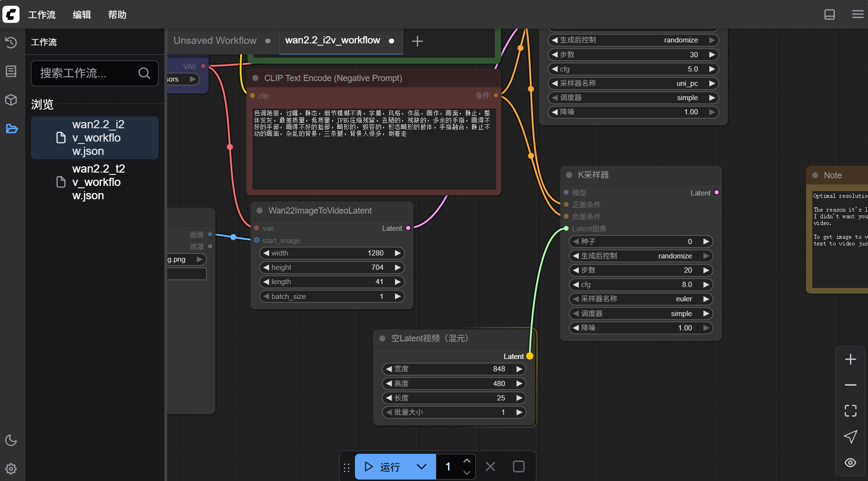Viewport: 868px width, 481px height.
Task: Open the node library cube icon
Action: coord(11,100)
